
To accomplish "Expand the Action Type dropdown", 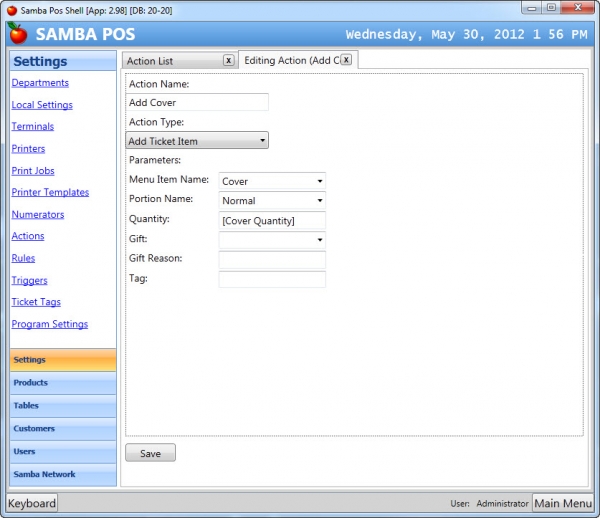I will click(197, 140).
